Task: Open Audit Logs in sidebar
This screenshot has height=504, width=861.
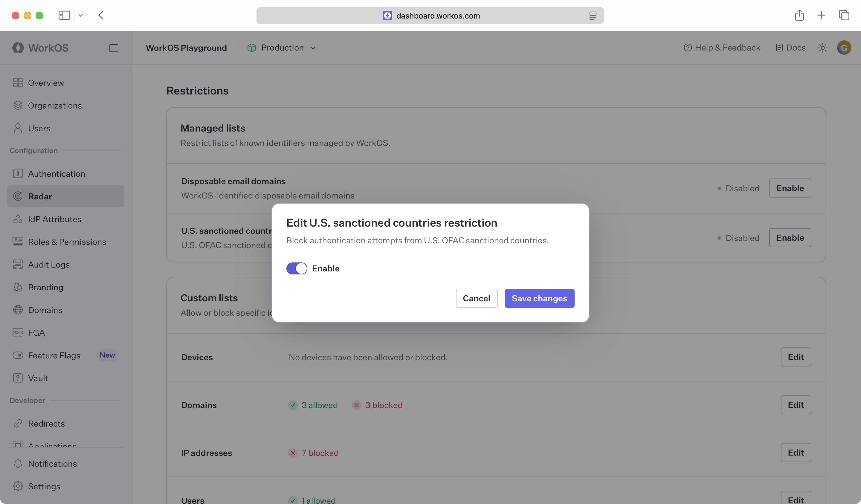Action: tap(49, 265)
